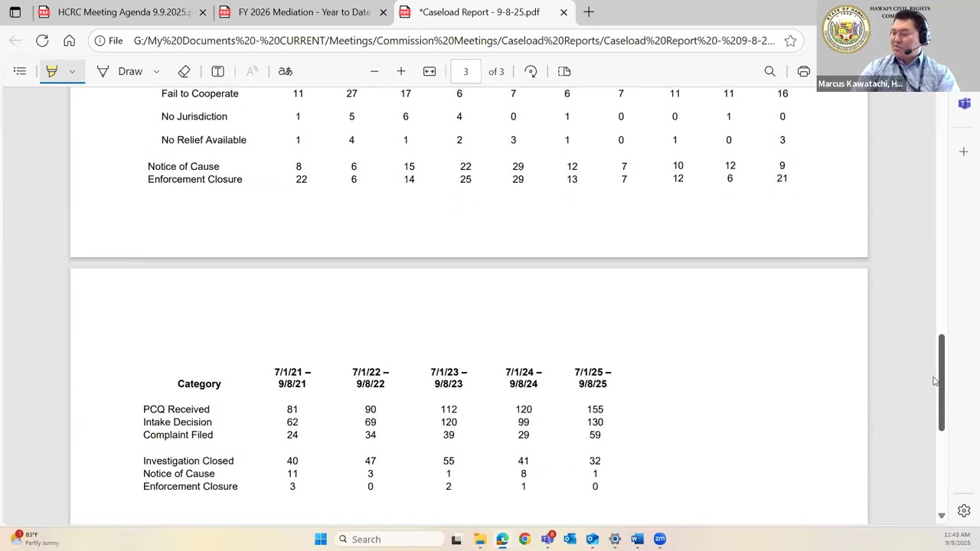Rotate the PDF page

click(x=531, y=71)
